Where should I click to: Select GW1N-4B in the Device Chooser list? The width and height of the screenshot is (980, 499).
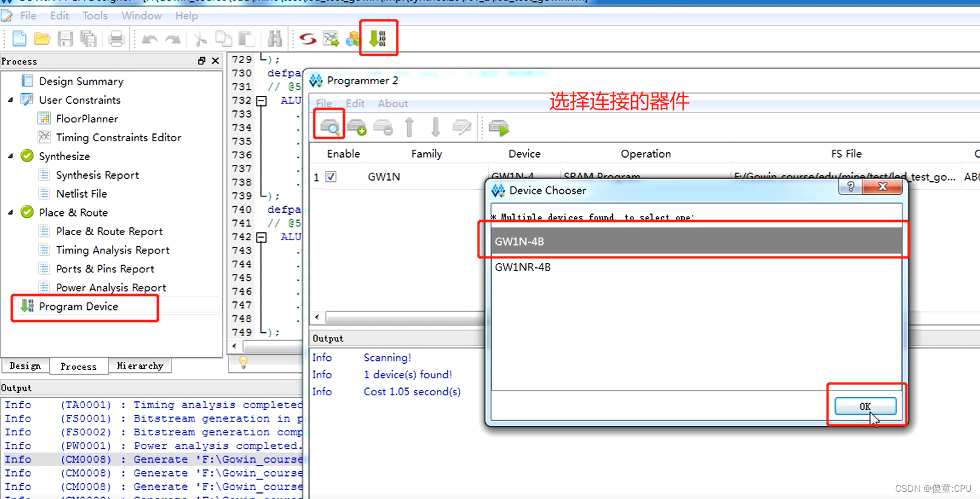tap(696, 241)
